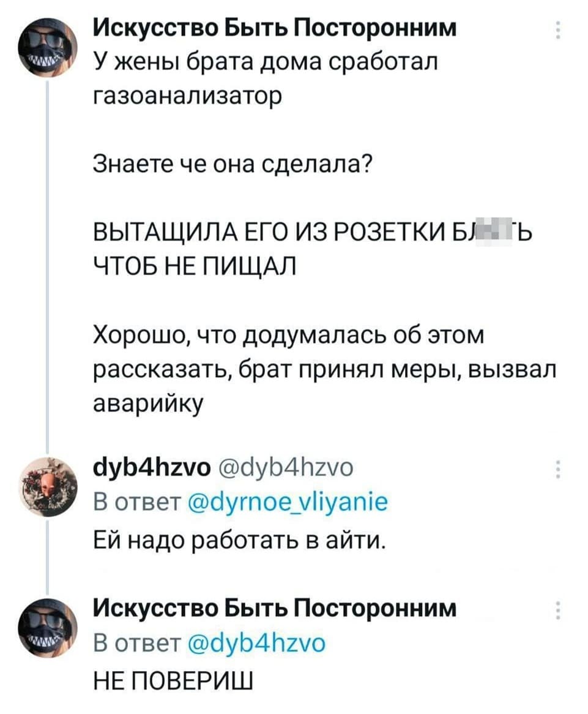Click "Искусство Быть Посторонним" name on the last reply
The height and width of the screenshot is (714, 588).
tap(275, 608)
